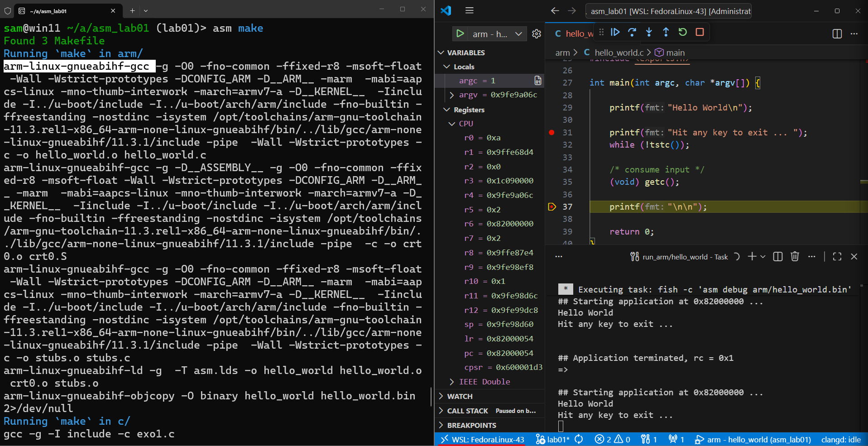
Task: Open the debug configuration dropdown arm - h...
Action: [519, 34]
